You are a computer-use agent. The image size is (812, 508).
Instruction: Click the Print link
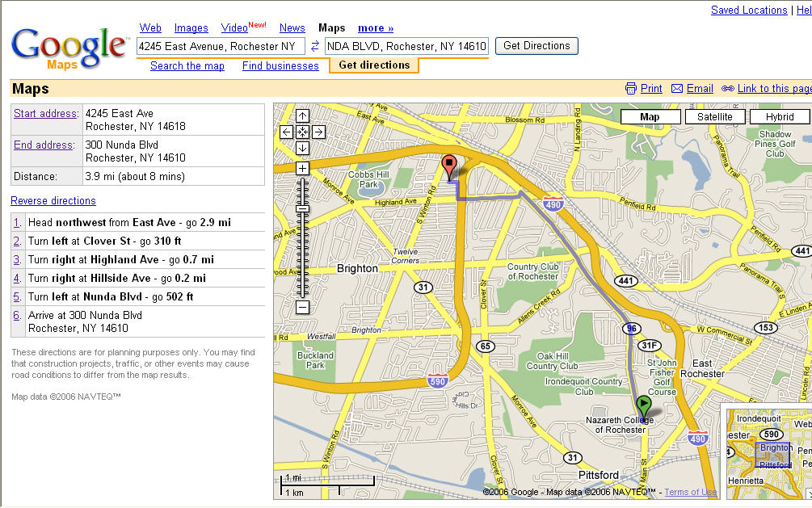point(651,89)
